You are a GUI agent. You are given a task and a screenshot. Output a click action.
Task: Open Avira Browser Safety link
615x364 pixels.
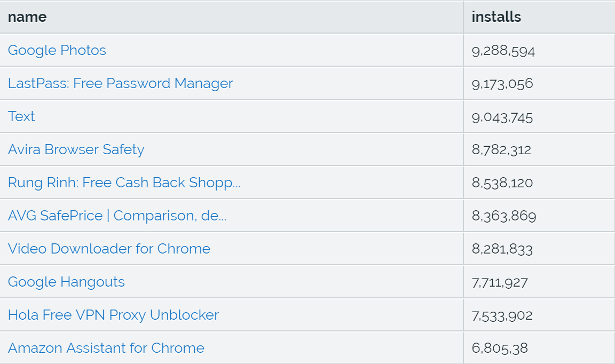tap(76, 150)
